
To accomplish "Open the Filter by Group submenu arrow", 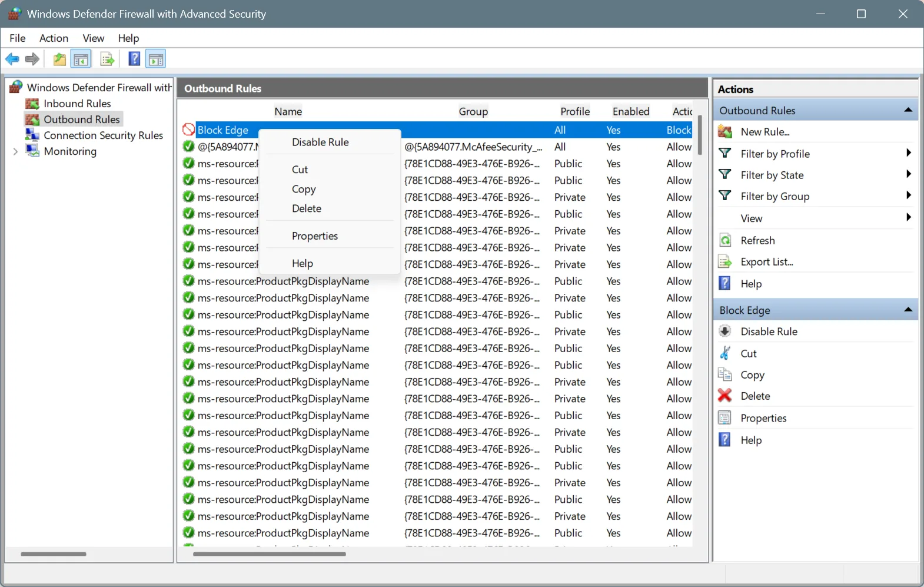I will coord(909,195).
